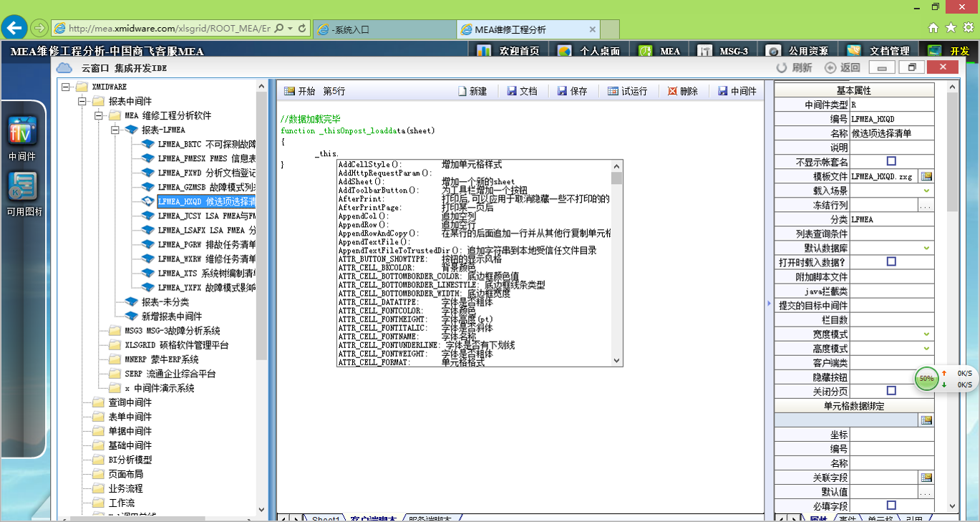Enable the 打开时载入数据 checkbox
Viewport: 980px width, 522px height.
(x=891, y=262)
